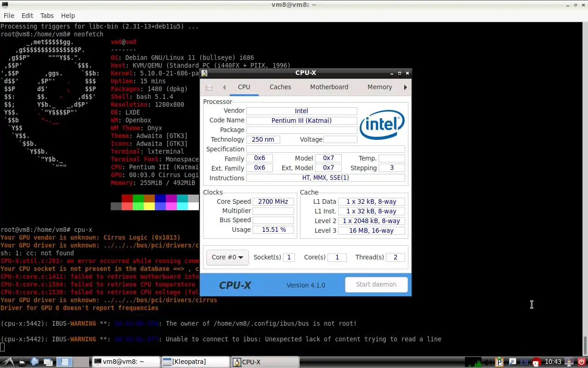The height and width of the screenshot is (368, 588).
Task: Click the CPU-X title bar app icon
Action: pyautogui.click(x=204, y=73)
